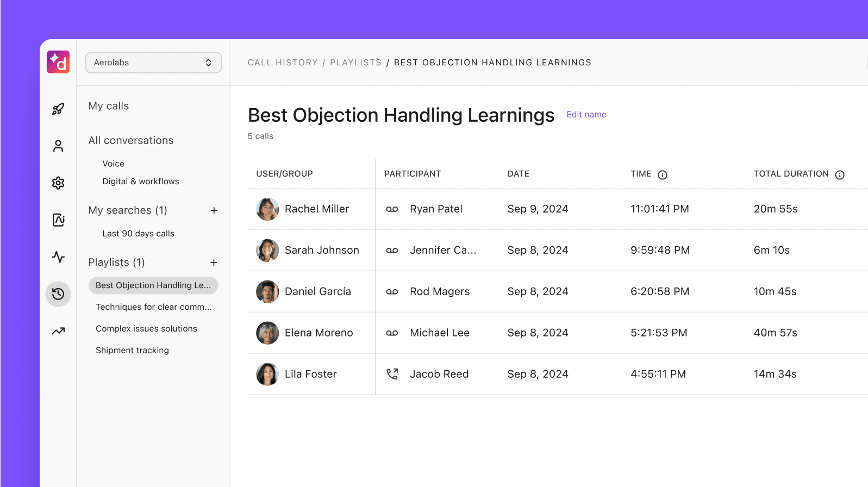Go to Call History breadcrumb
The height and width of the screenshot is (487, 868).
[283, 63]
